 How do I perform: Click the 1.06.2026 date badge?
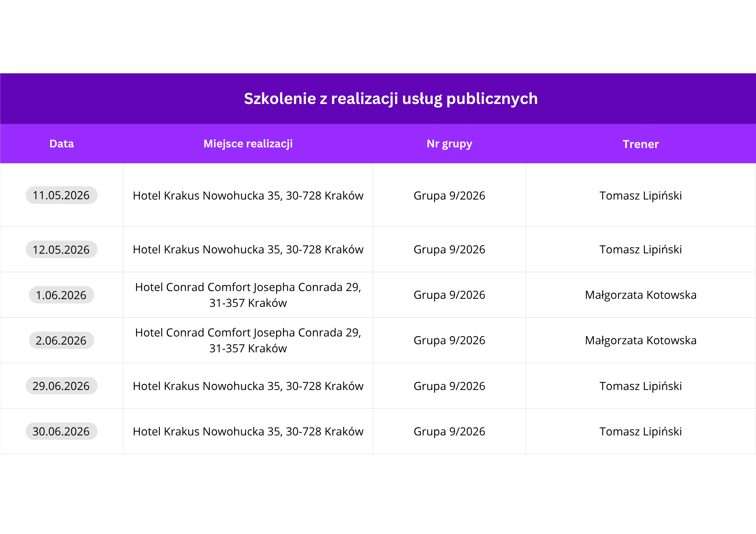(61, 295)
